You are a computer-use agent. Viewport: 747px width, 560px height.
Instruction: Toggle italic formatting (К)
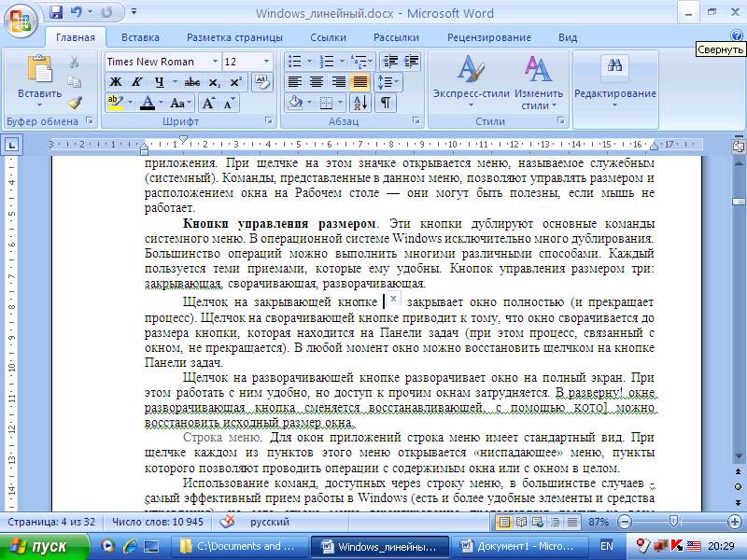tap(137, 82)
